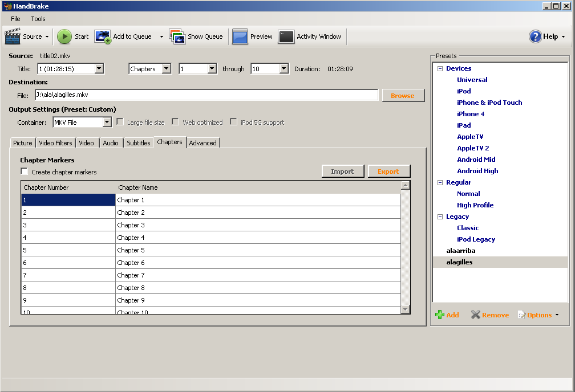Switch to the Subtitles tab
This screenshot has height=392, width=575.
pyautogui.click(x=139, y=143)
